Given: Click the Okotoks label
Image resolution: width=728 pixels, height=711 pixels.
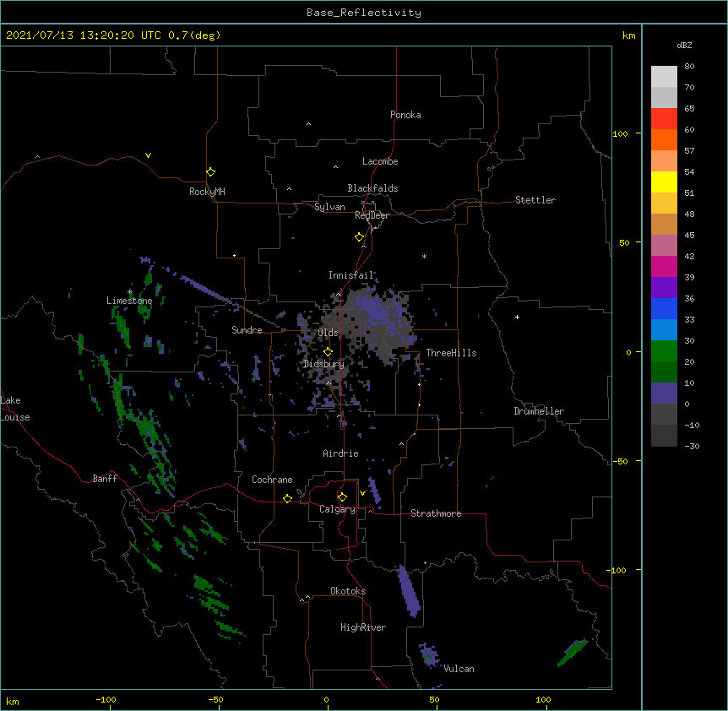Looking at the screenshot, I should click(x=348, y=591).
